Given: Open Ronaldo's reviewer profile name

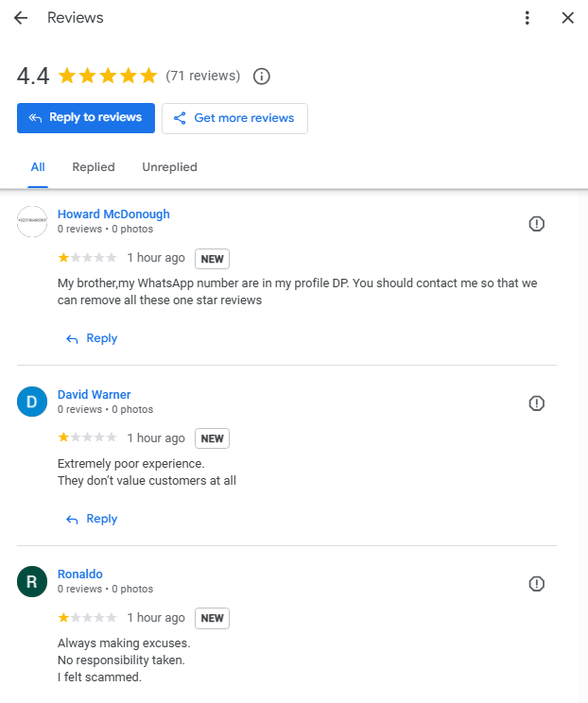Looking at the screenshot, I should pos(80,574).
